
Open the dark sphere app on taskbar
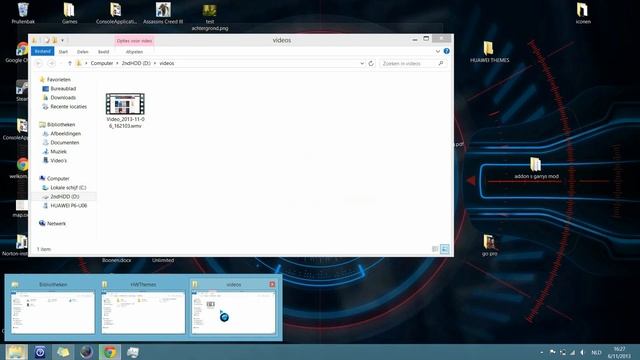[x=87, y=352]
